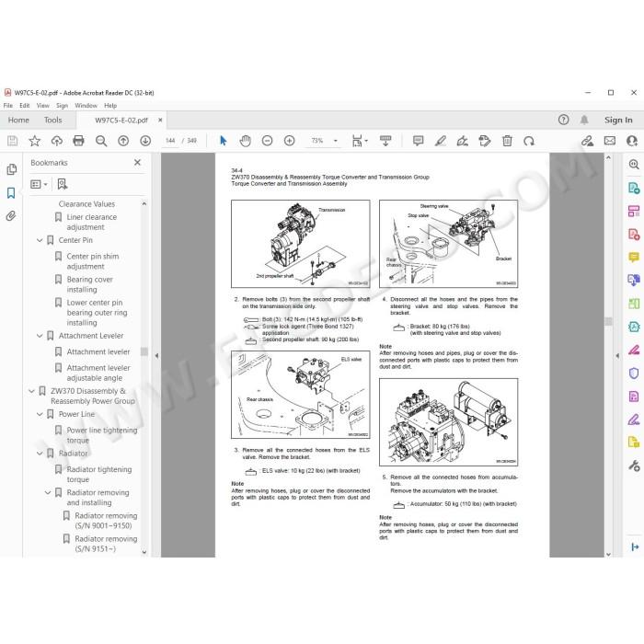Open zoom percentage dropdown
This screenshot has height=644, width=644.
coord(336,141)
